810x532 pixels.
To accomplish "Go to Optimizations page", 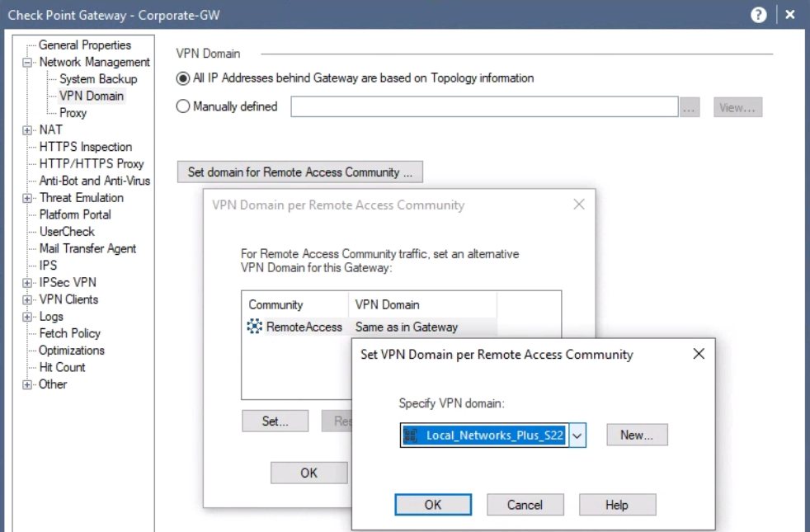I will coord(71,351).
